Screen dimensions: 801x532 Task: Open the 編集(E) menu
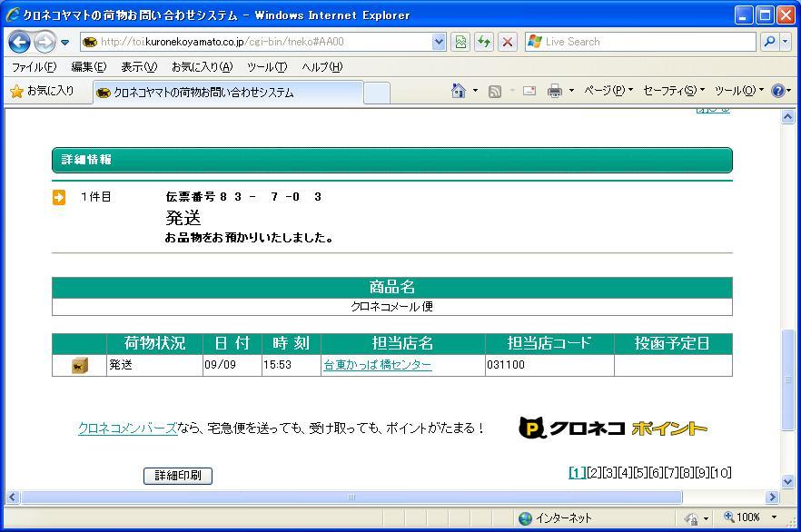(89, 67)
